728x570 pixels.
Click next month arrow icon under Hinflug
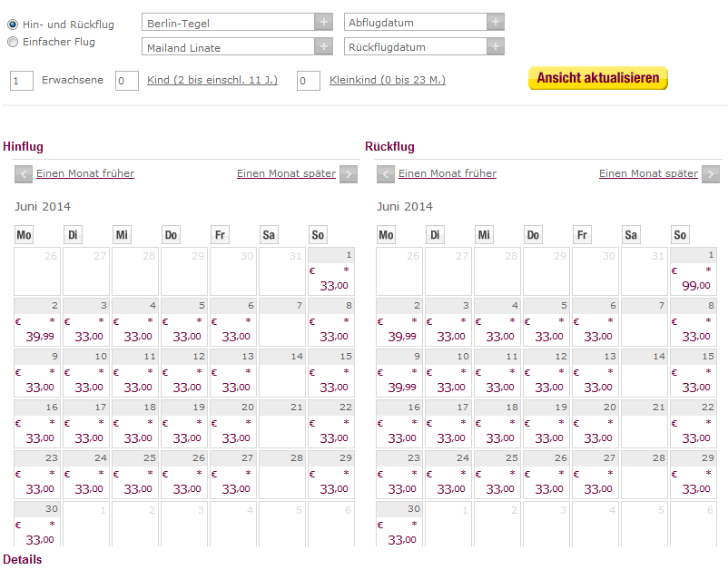click(349, 174)
